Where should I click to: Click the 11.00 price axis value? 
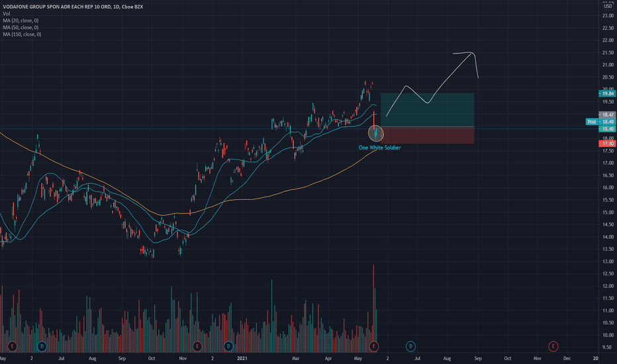tap(608, 310)
